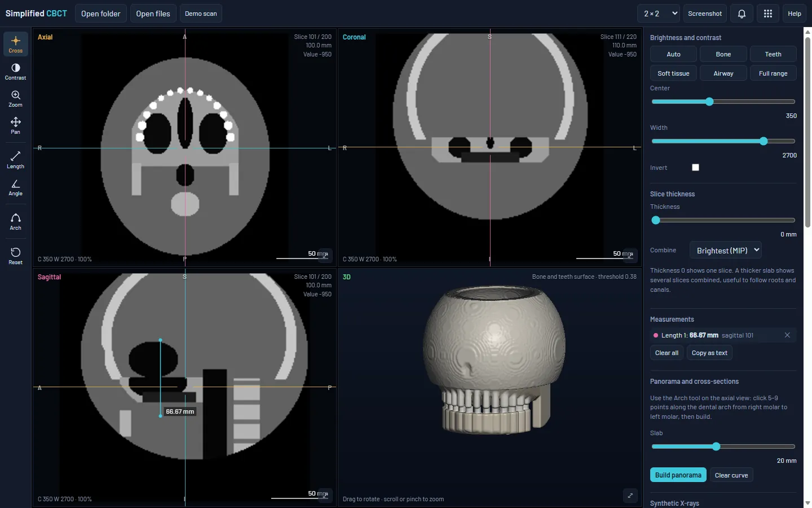Click the 3D skull rendering

tap(493, 361)
